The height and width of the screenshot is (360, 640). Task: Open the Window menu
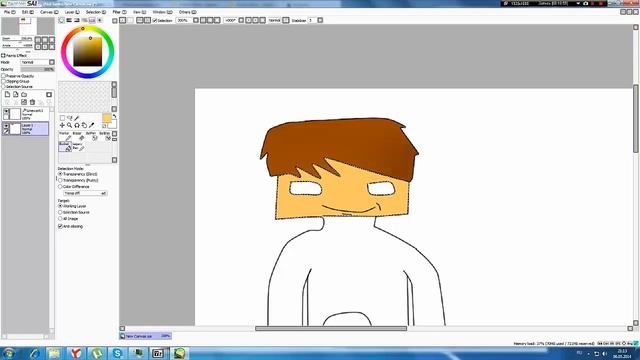point(162,12)
